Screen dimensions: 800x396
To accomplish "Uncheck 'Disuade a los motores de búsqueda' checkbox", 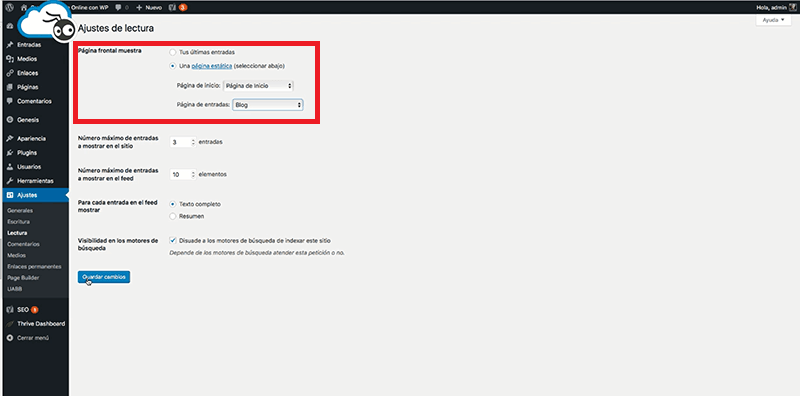I will click(173, 240).
